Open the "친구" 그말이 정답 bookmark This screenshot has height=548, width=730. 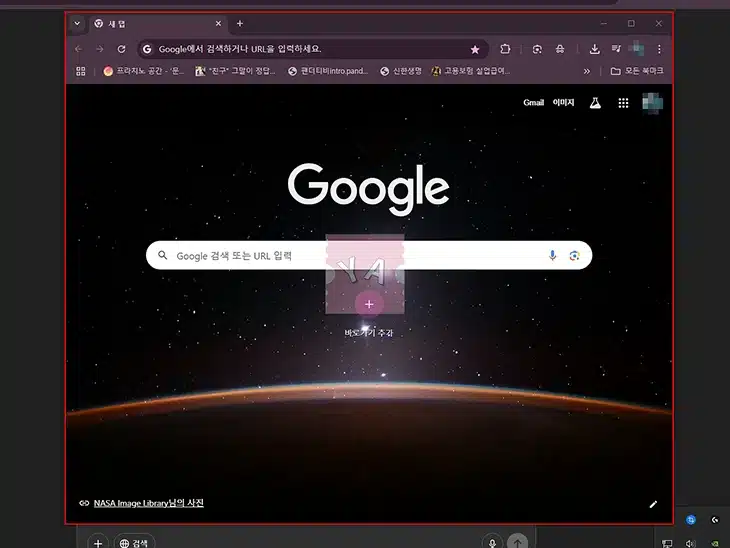pyautogui.click(x=235, y=71)
